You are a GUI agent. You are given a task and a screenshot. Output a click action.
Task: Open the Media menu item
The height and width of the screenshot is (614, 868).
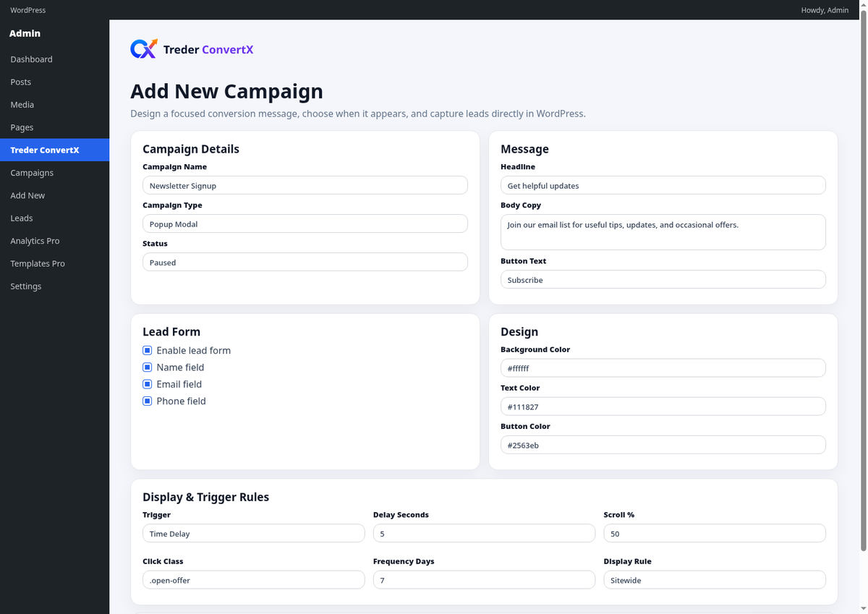click(54, 105)
